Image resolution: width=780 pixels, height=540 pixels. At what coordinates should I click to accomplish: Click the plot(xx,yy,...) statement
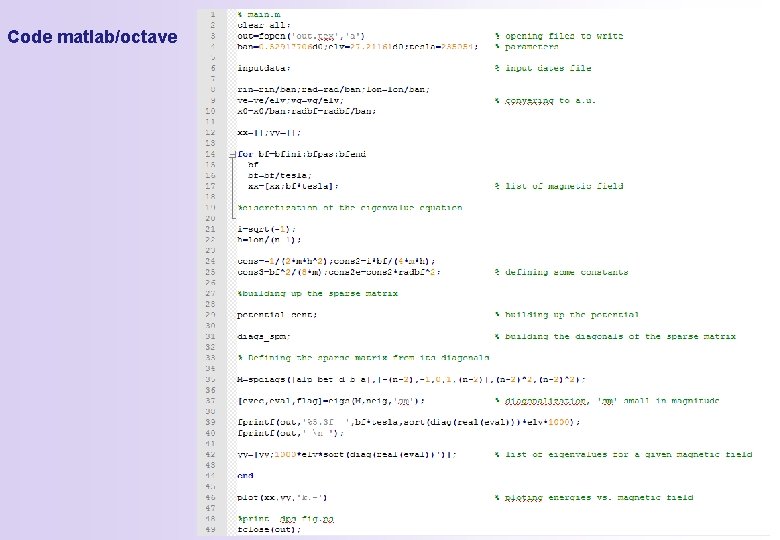coord(282,498)
